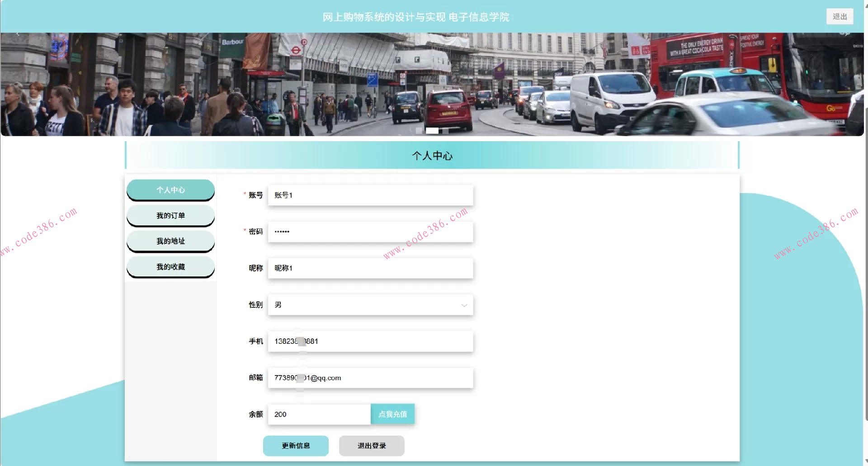Screen dimensions: 868x466
Task: Select the first carousel indicator
Action: pos(419,131)
